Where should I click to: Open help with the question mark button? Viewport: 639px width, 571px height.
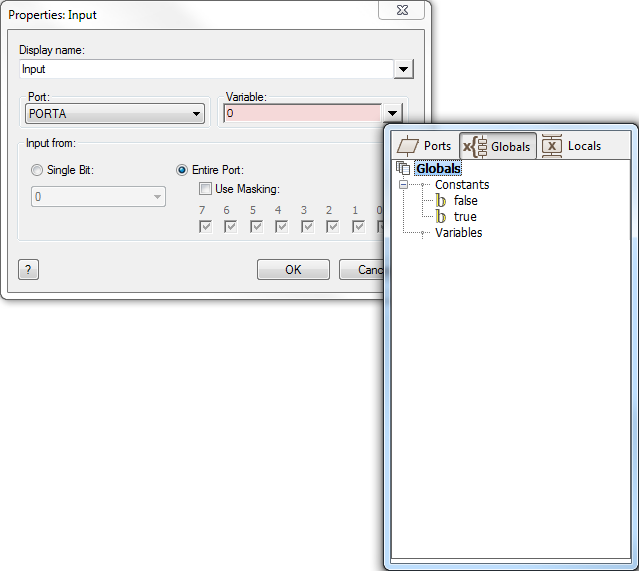[28, 269]
